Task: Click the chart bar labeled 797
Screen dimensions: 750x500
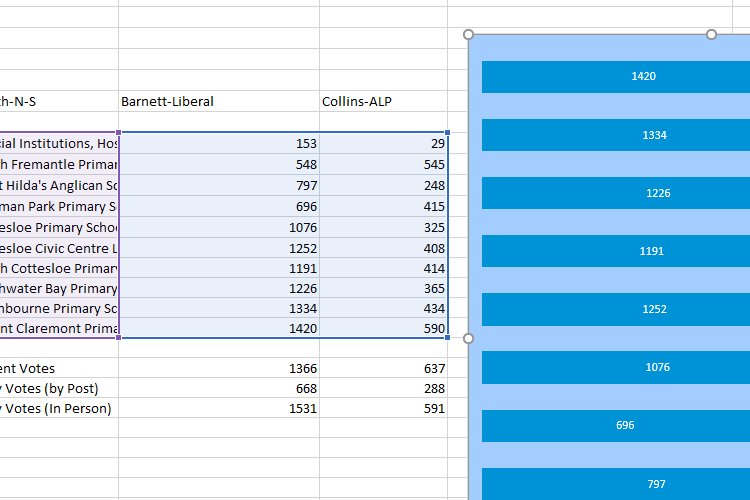Action: (615, 484)
